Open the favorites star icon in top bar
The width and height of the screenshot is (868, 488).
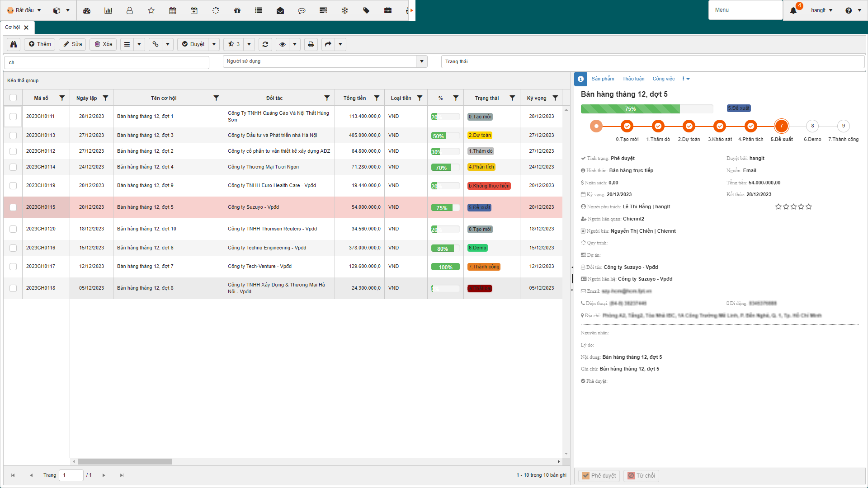151,10
